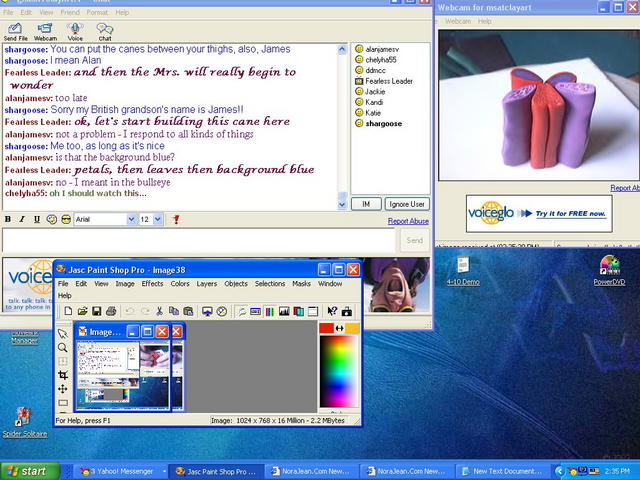The width and height of the screenshot is (640, 480).
Task: Select Katie in the user list
Action: pyautogui.click(x=368, y=113)
